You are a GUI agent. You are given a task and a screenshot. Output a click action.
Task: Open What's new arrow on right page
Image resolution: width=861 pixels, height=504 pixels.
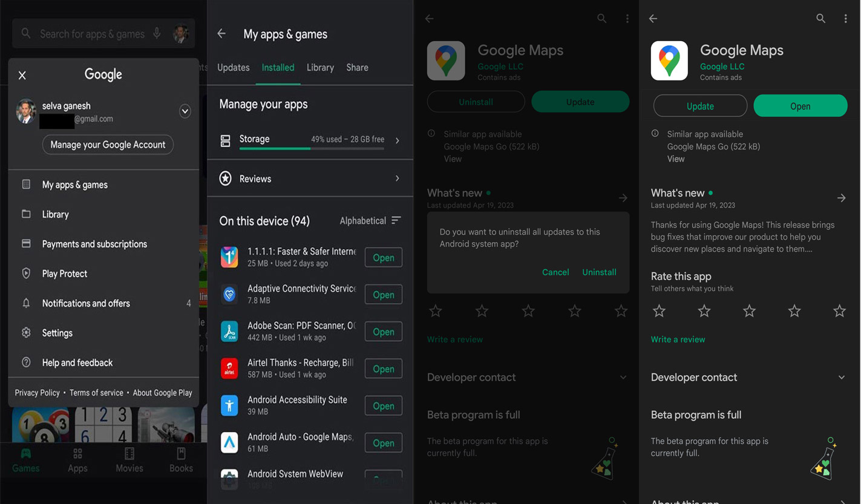point(841,198)
